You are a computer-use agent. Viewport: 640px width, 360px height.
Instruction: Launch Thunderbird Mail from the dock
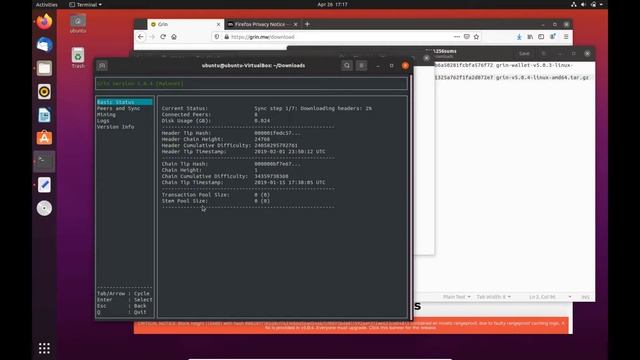pyautogui.click(x=44, y=44)
